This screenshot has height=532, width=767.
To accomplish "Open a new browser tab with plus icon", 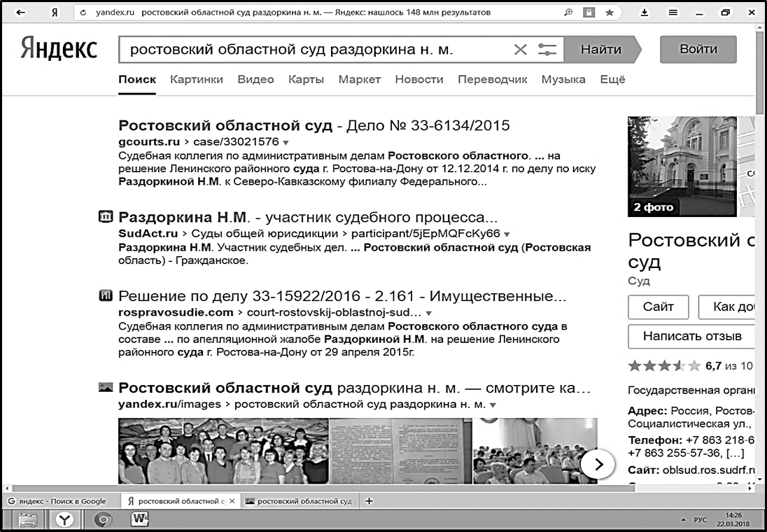I will 370,500.
